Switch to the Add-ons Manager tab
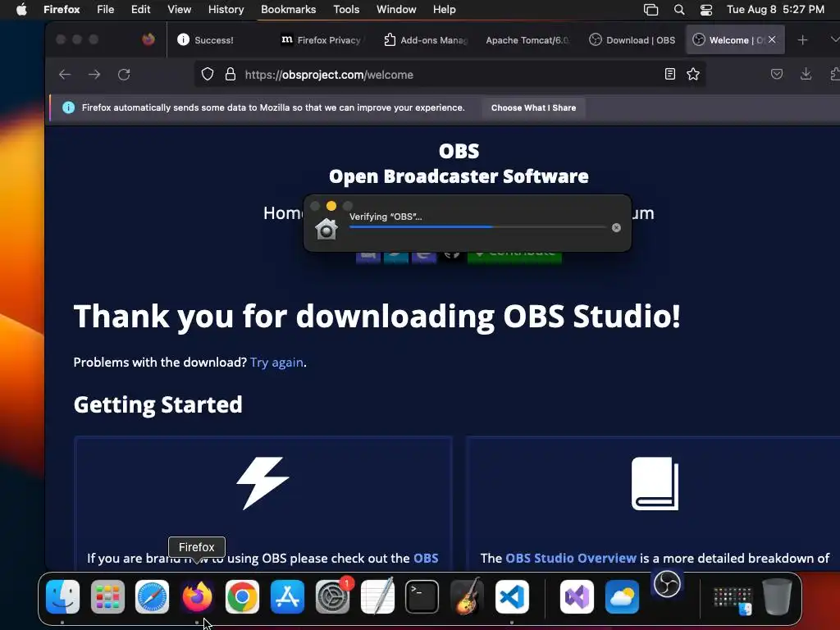This screenshot has width=840, height=630. (427, 39)
